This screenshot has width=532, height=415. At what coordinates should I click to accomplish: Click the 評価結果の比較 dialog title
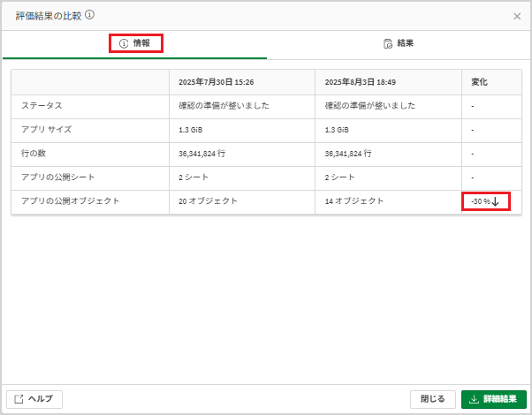click(x=49, y=16)
